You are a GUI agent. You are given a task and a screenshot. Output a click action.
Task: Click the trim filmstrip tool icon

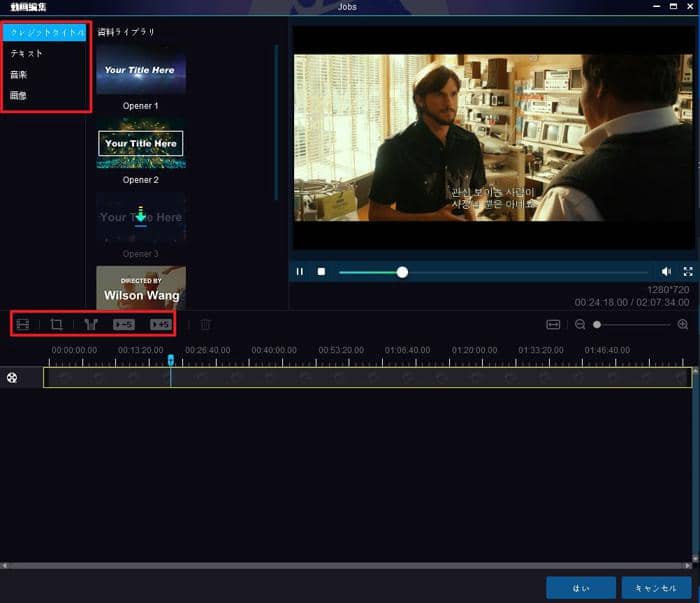(x=22, y=324)
